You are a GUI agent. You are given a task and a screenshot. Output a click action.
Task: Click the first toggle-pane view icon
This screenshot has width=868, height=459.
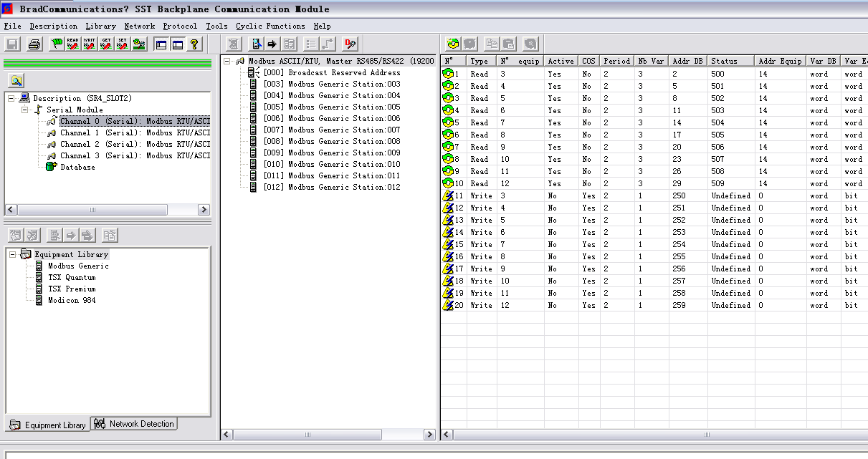tap(161, 44)
